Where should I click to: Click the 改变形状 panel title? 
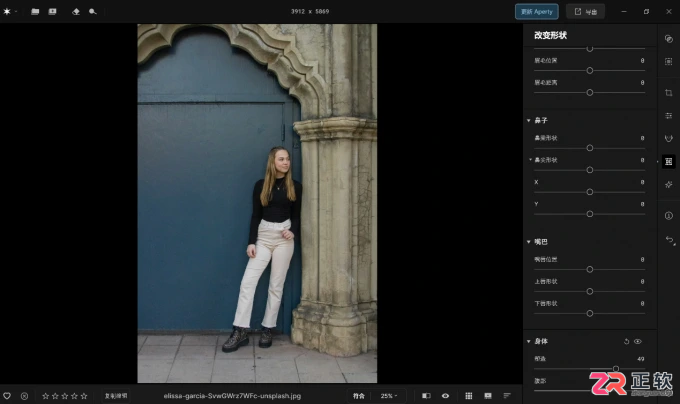(550, 35)
